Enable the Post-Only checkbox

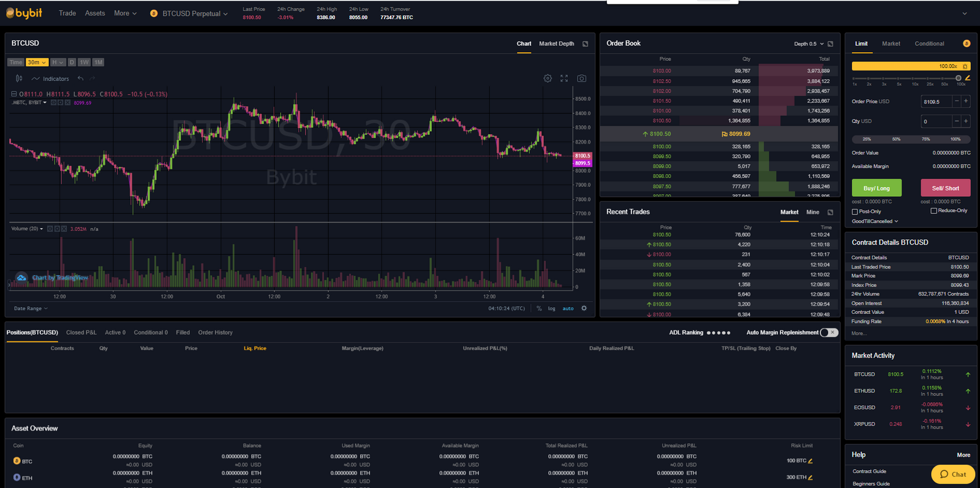click(x=855, y=212)
